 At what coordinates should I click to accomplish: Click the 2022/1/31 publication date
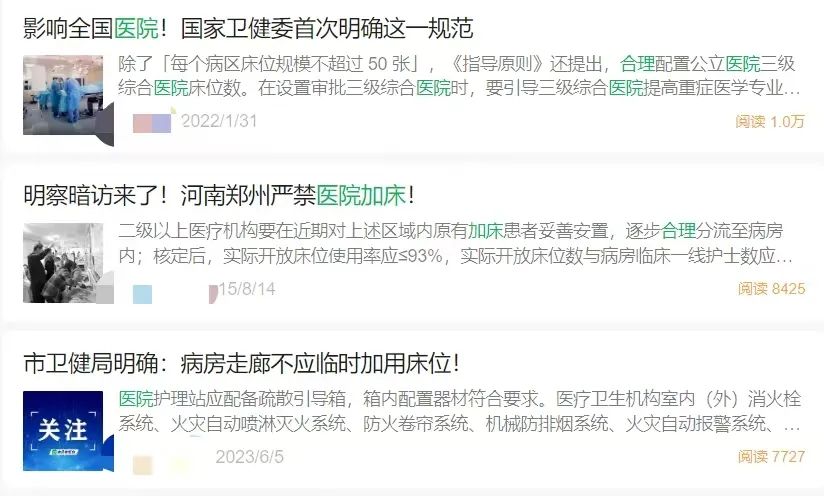219,121
